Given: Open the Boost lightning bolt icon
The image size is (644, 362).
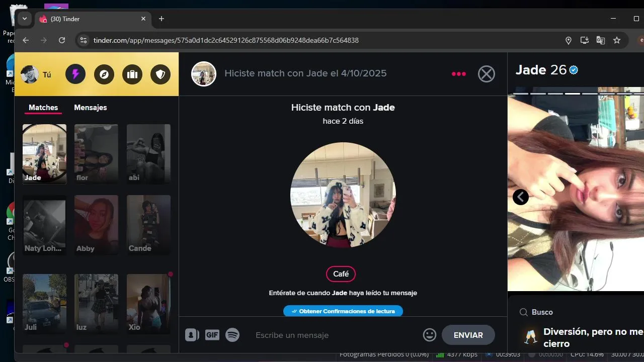Looking at the screenshot, I should (75, 74).
